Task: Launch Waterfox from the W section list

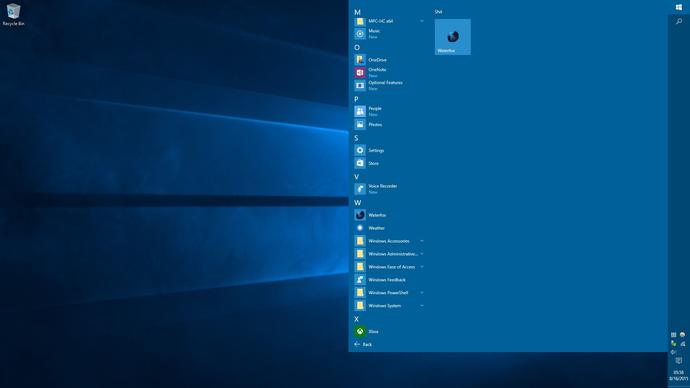Action: [389, 215]
